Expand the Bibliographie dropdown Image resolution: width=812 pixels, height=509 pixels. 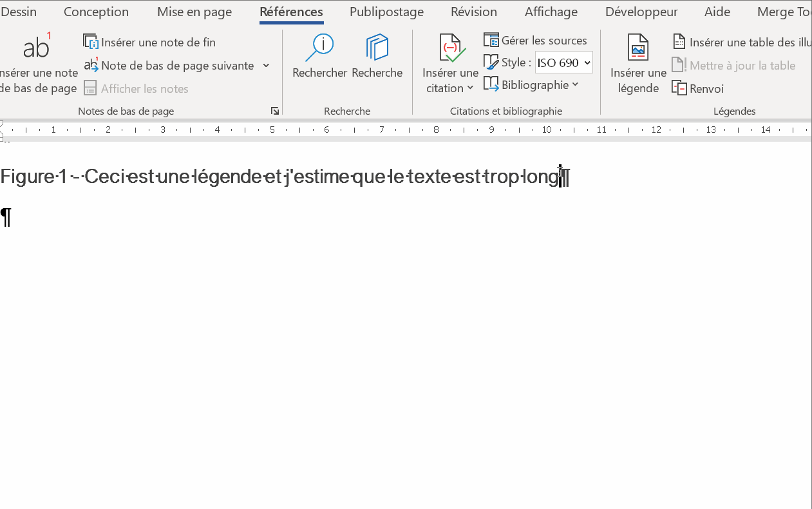point(575,84)
